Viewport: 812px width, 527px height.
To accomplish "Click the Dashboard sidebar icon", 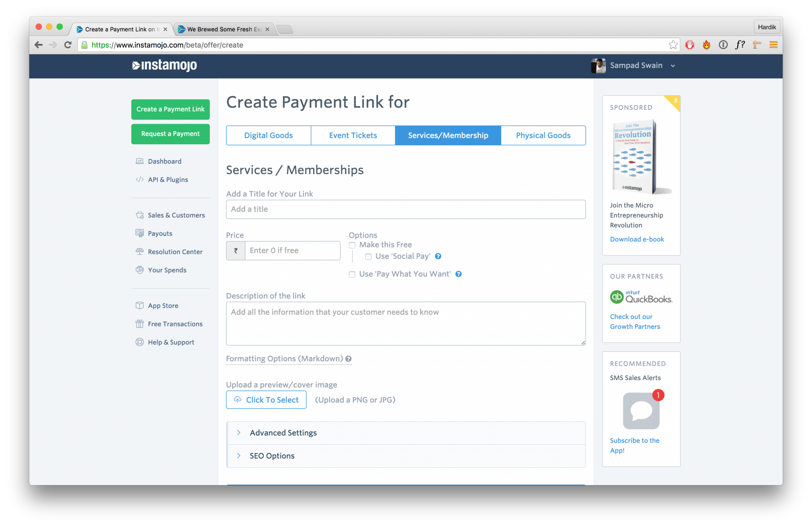I will point(140,161).
